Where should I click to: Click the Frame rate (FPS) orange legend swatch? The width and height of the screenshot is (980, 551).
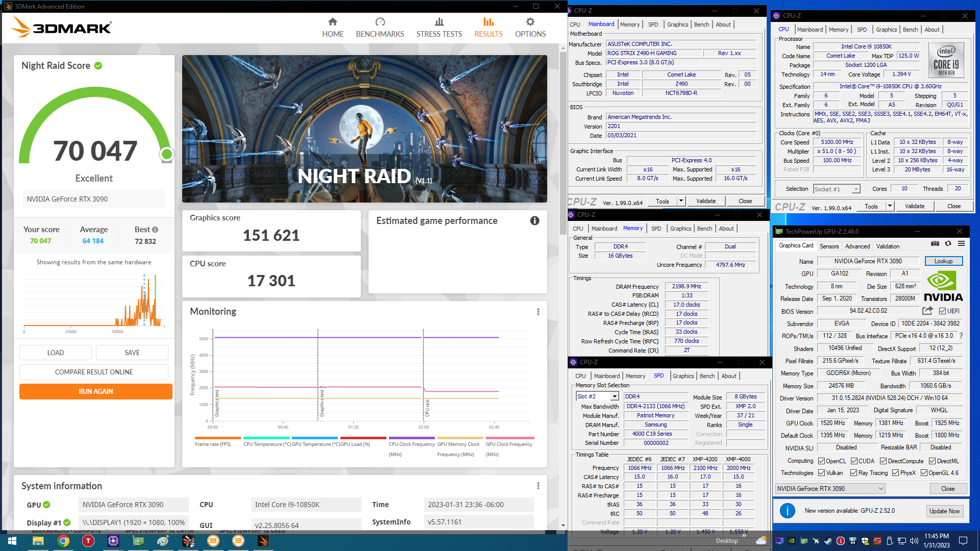coord(217,438)
